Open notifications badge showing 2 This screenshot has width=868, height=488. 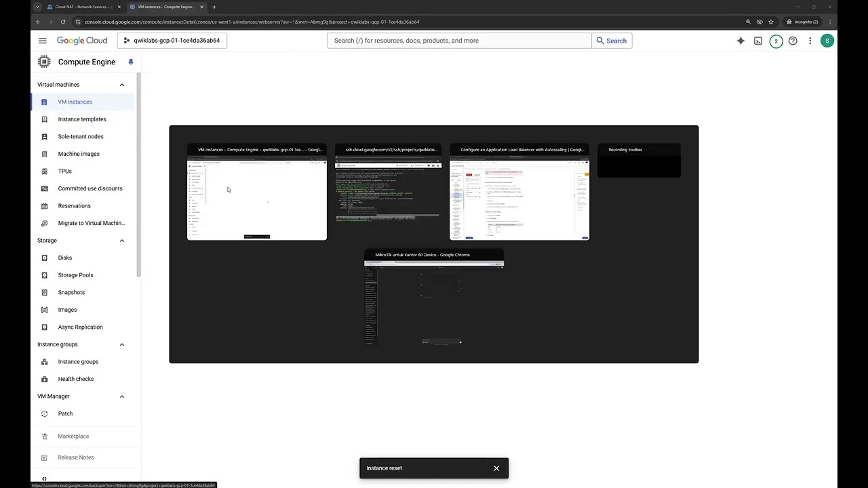(x=776, y=41)
